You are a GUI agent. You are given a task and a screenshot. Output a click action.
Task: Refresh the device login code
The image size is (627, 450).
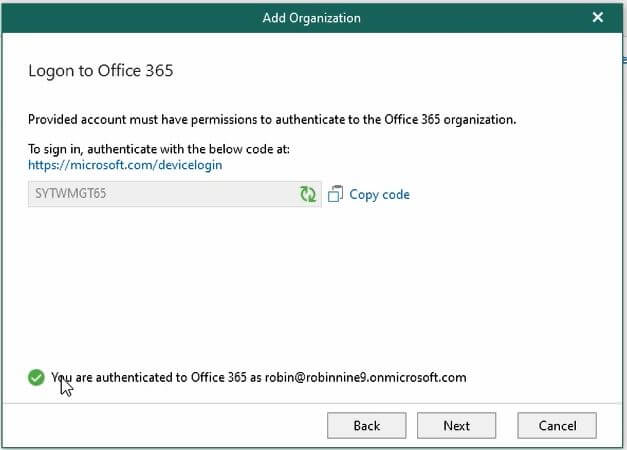coord(308,194)
